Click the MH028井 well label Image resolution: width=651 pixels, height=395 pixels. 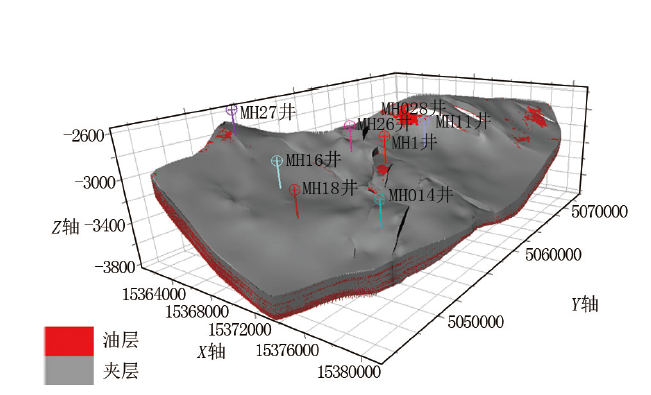click(x=413, y=108)
